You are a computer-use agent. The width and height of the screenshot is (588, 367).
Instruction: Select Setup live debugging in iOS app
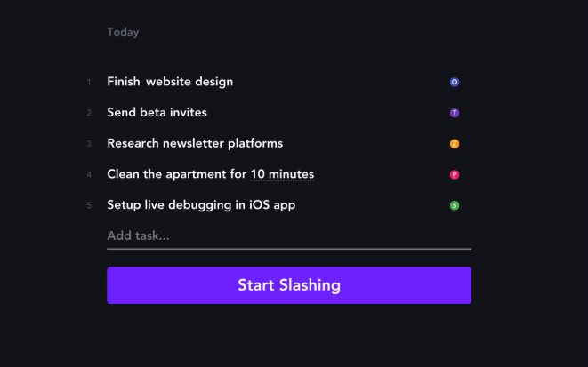coord(201,205)
